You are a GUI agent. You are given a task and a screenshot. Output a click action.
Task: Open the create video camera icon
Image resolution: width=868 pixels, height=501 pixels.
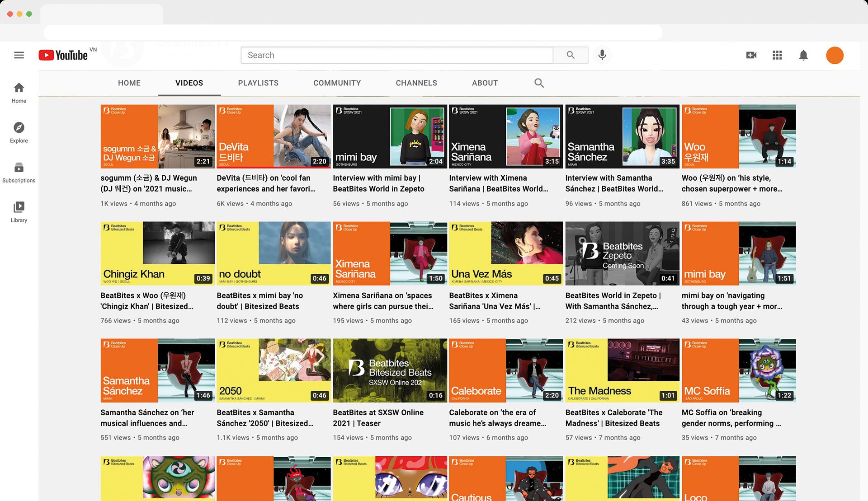751,55
